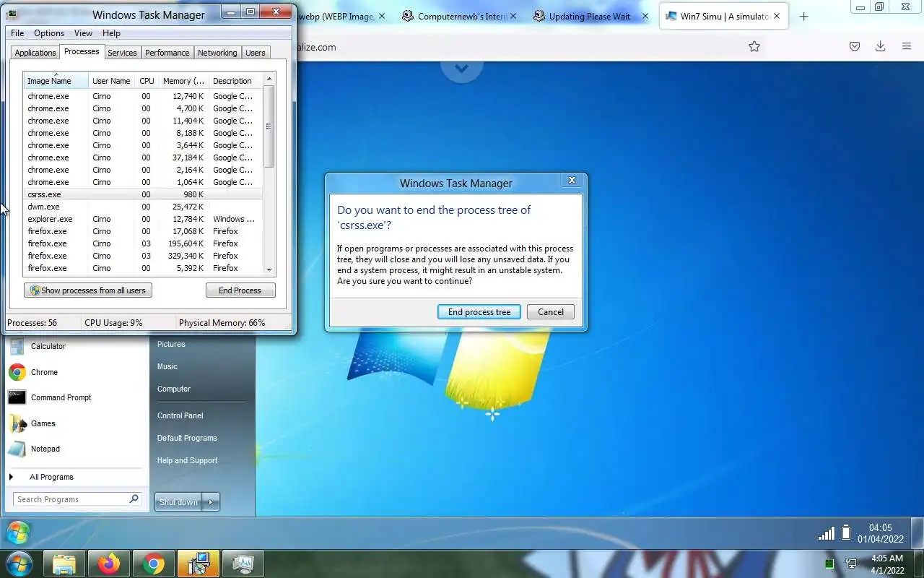Open the Firefox hamburger menu

(907, 46)
